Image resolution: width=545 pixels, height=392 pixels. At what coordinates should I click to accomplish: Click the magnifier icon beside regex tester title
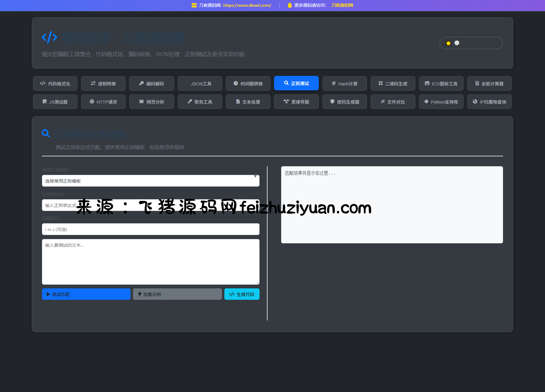(x=46, y=133)
